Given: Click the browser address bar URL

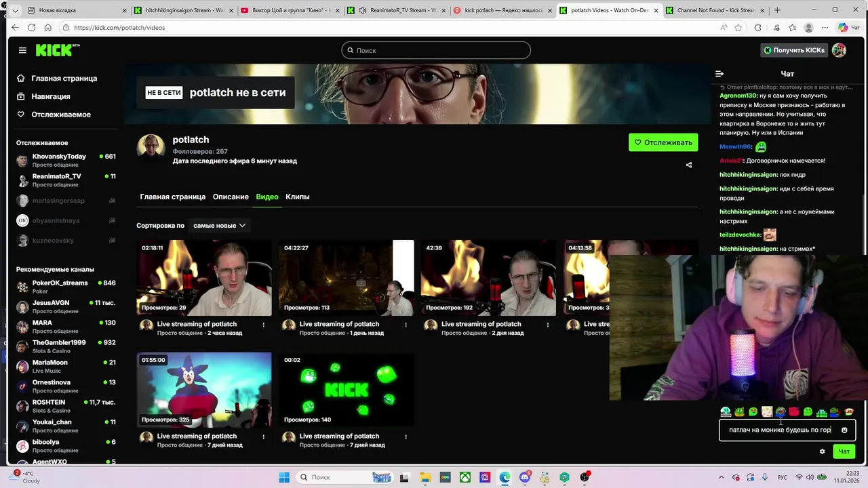Looking at the screenshot, I should pos(119,28).
